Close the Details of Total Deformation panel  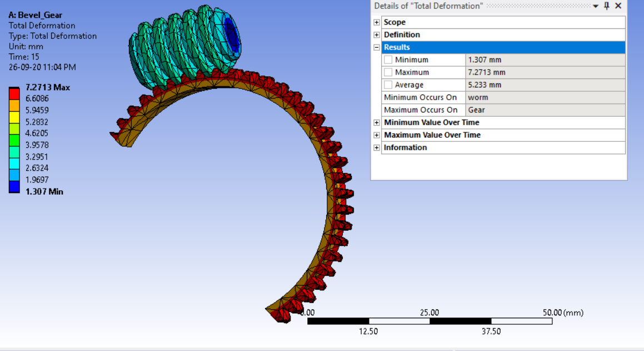tap(618, 6)
